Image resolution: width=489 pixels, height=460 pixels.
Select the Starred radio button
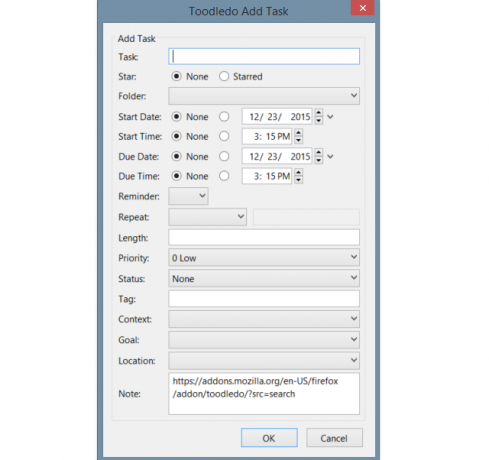(224, 76)
